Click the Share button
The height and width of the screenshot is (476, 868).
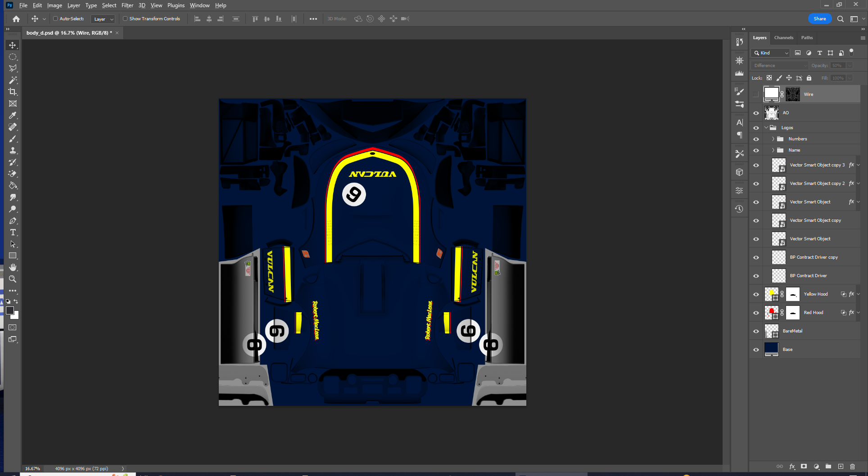point(820,19)
